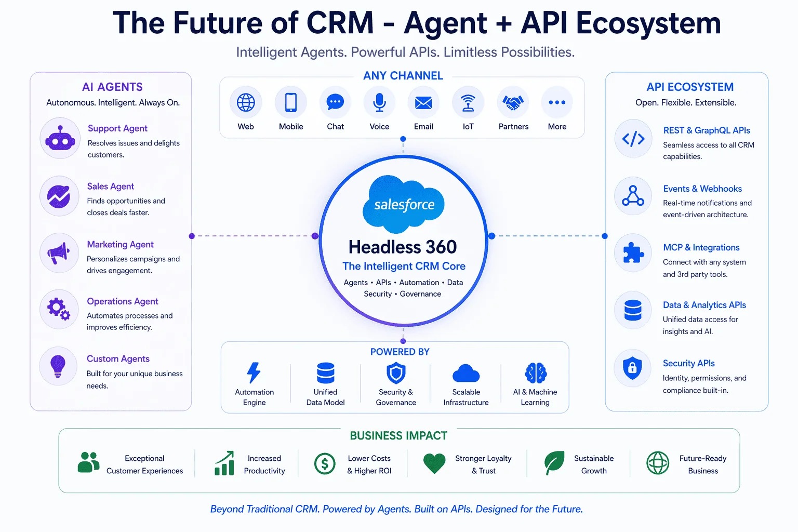Screen dimensions: 798x532
Task: Click the "Operations Agent" heading
Action: point(123,301)
